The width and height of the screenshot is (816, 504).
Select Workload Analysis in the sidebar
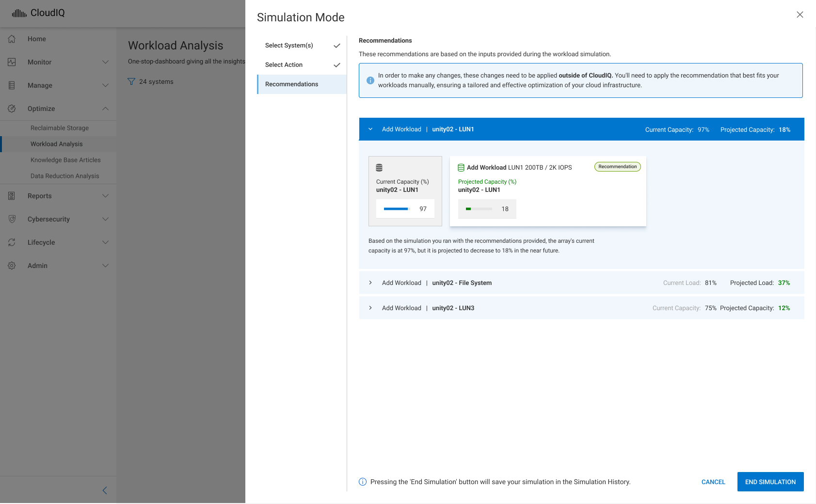56,144
